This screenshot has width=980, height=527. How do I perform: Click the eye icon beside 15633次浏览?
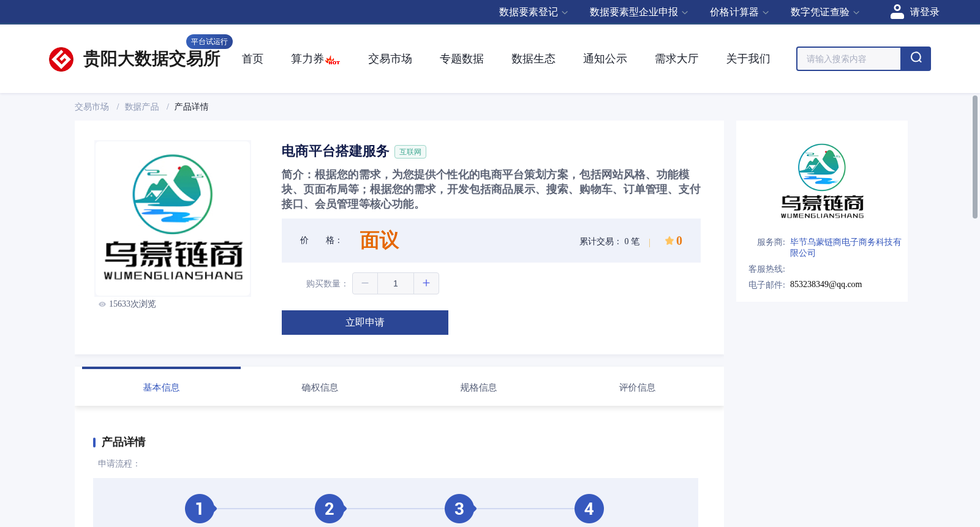(x=102, y=304)
